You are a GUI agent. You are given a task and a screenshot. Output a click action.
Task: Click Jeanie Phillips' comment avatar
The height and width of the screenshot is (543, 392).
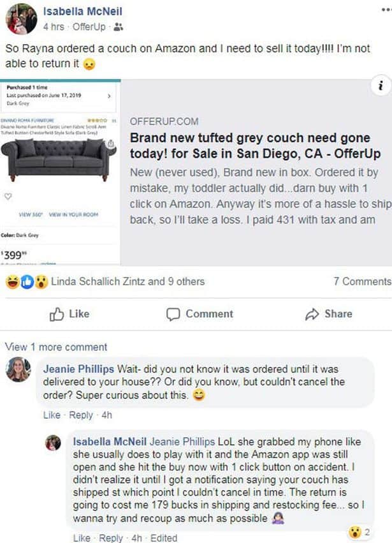click(18, 369)
